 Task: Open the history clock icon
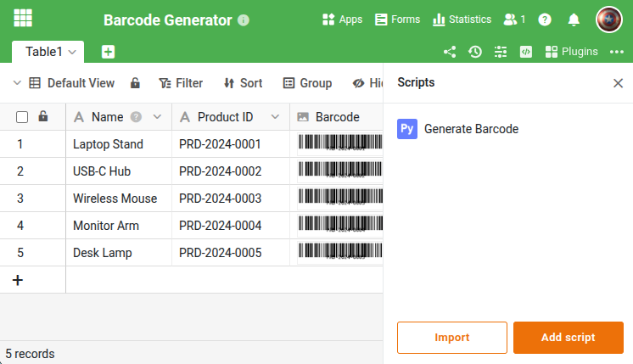click(x=475, y=52)
